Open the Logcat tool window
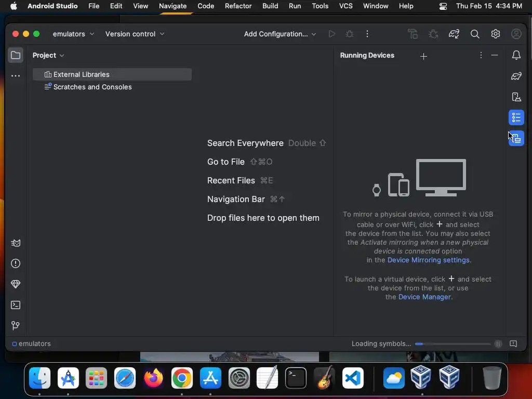The image size is (532, 399). click(x=16, y=243)
